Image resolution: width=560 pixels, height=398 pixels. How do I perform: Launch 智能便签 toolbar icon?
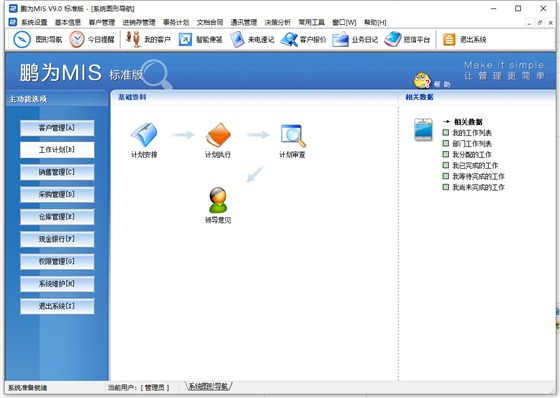(x=185, y=39)
